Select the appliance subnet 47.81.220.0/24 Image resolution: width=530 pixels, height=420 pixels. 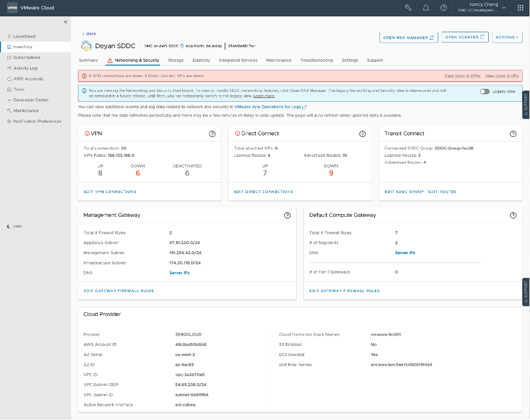(x=185, y=243)
